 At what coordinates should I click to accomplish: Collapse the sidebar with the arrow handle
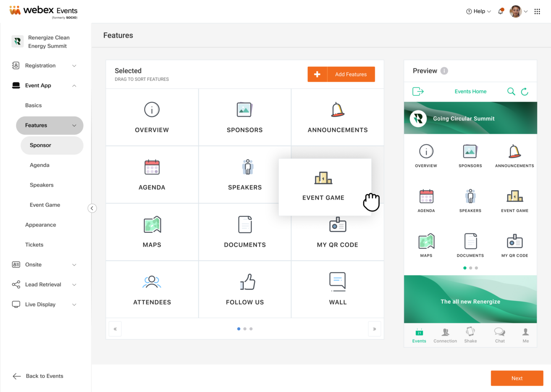(92, 208)
